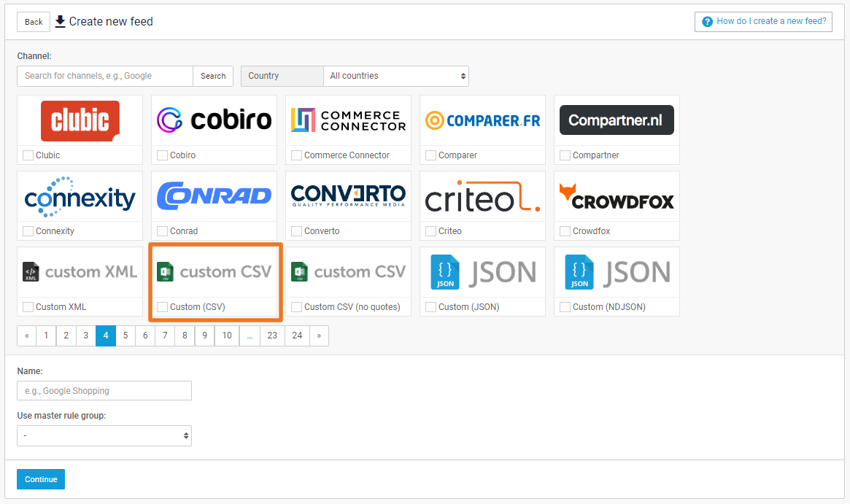Image resolution: width=850 pixels, height=504 pixels.
Task: Enable the Custom (CSV) checkbox
Action: click(x=162, y=307)
